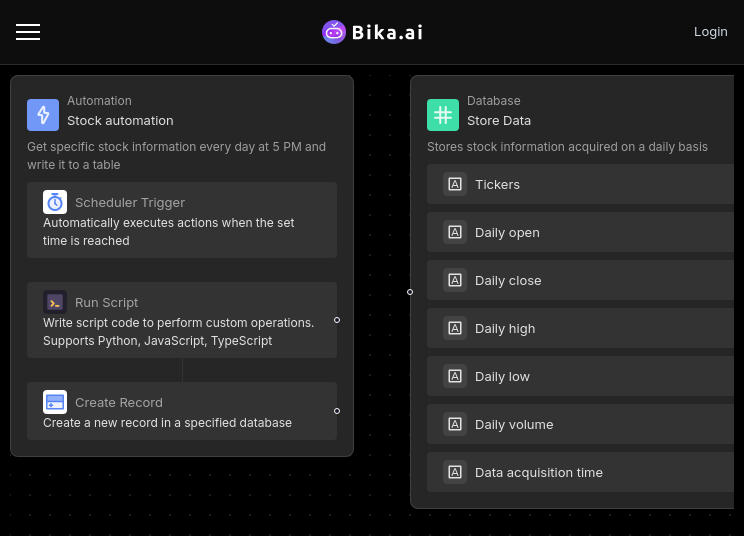This screenshot has width=744, height=536.
Task: Click the Stock automation title
Action: pyautogui.click(x=120, y=121)
